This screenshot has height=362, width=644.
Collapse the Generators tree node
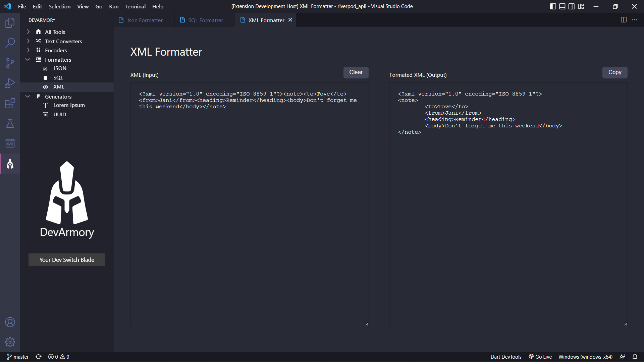28,96
